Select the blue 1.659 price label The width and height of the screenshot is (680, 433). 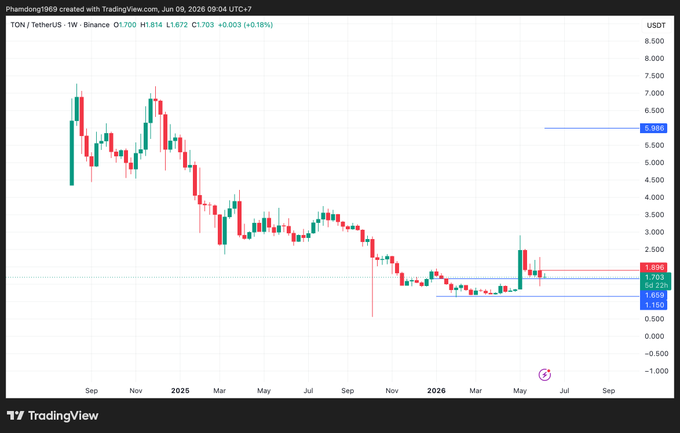653,295
